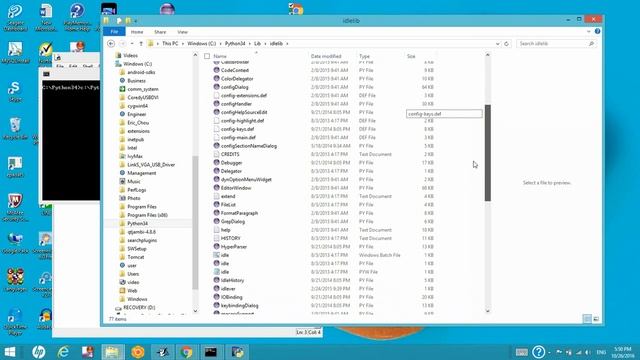Select Python34 folder in navigation pane
This screenshot has width=640, height=360.
pyautogui.click(x=137, y=223)
